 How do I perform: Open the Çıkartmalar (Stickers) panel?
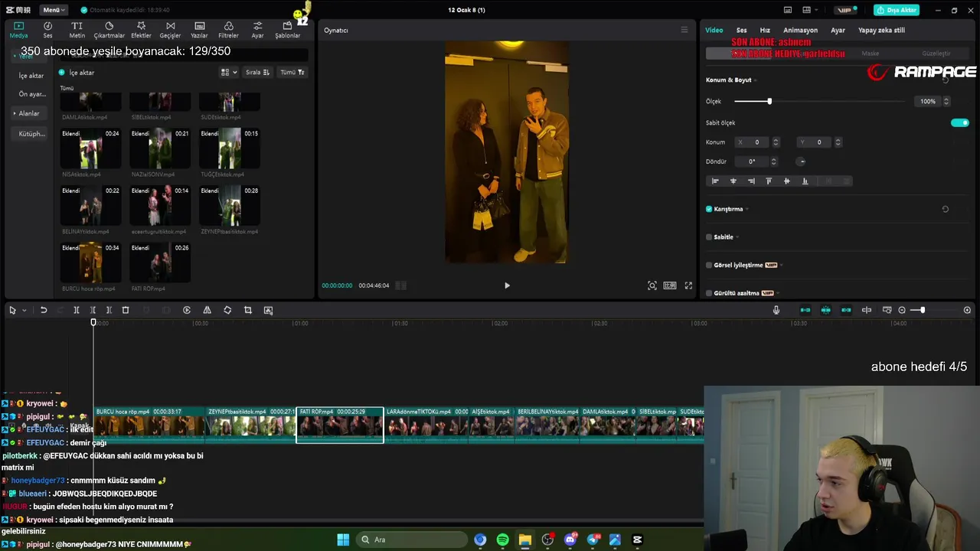pyautogui.click(x=109, y=30)
